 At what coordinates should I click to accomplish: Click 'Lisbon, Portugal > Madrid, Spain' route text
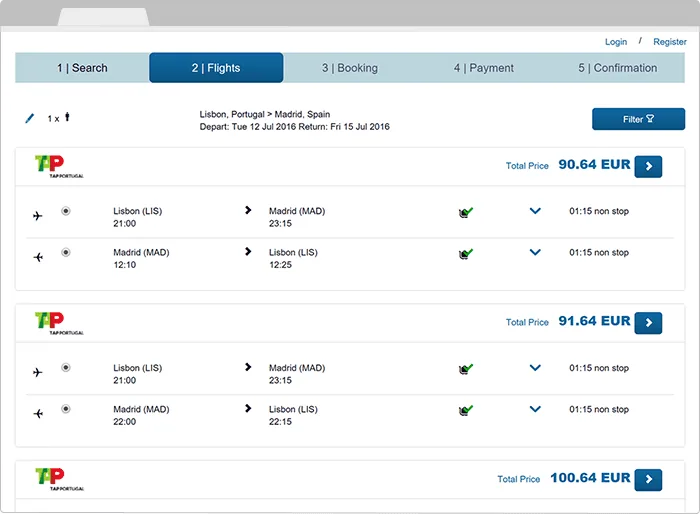pos(265,114)
